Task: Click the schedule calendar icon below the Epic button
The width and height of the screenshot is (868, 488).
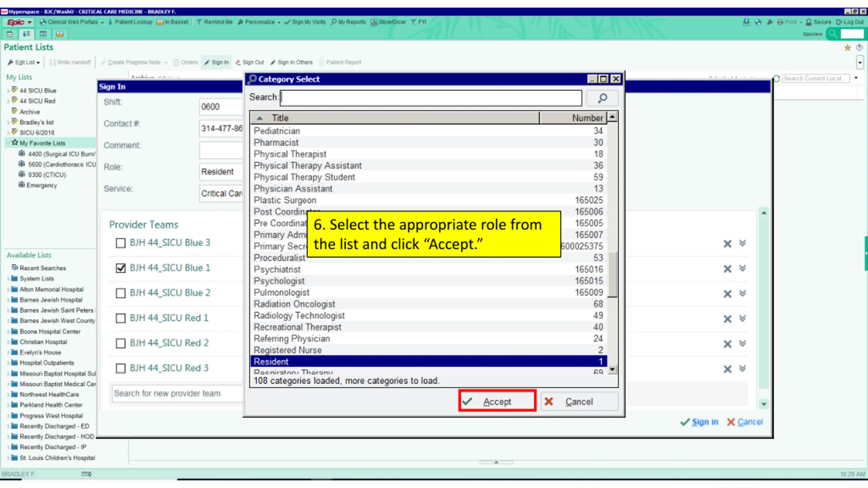Action: (9, 34)
